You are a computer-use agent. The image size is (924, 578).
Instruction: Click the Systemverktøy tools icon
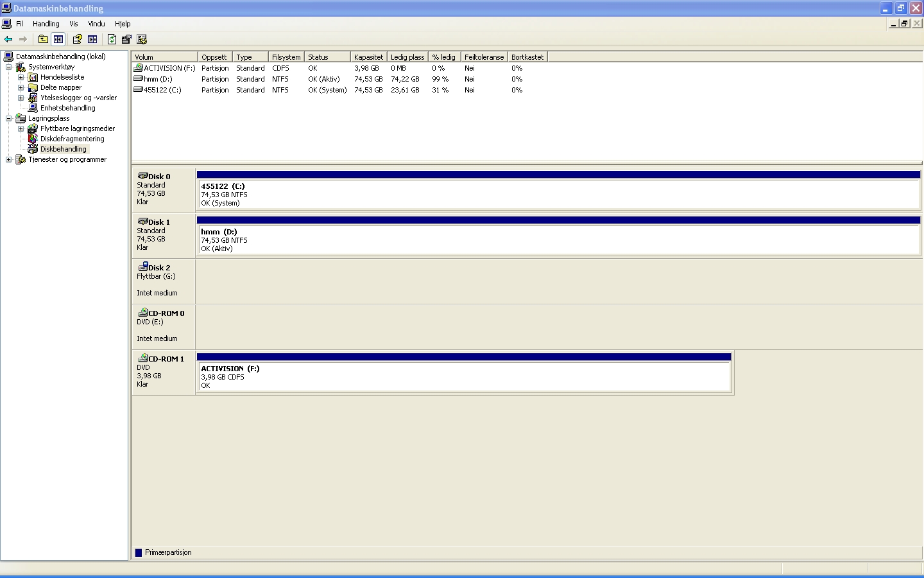(x=21, y=67)
